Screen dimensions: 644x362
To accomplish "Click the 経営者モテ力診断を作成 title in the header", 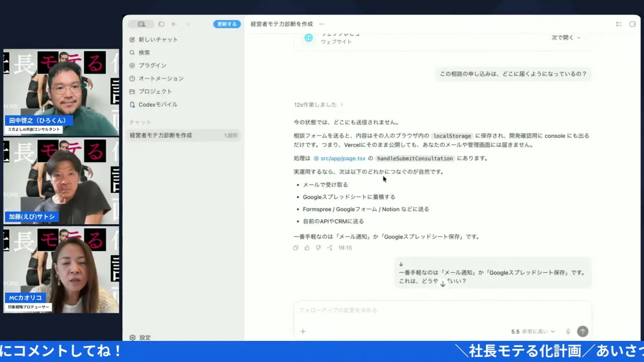I will click(282, 24).
